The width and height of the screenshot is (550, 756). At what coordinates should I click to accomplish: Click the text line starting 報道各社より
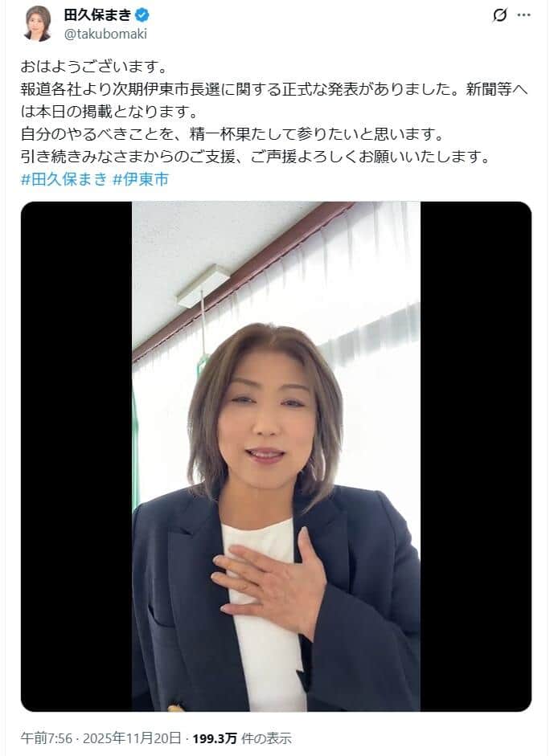(x=274, y=89)
